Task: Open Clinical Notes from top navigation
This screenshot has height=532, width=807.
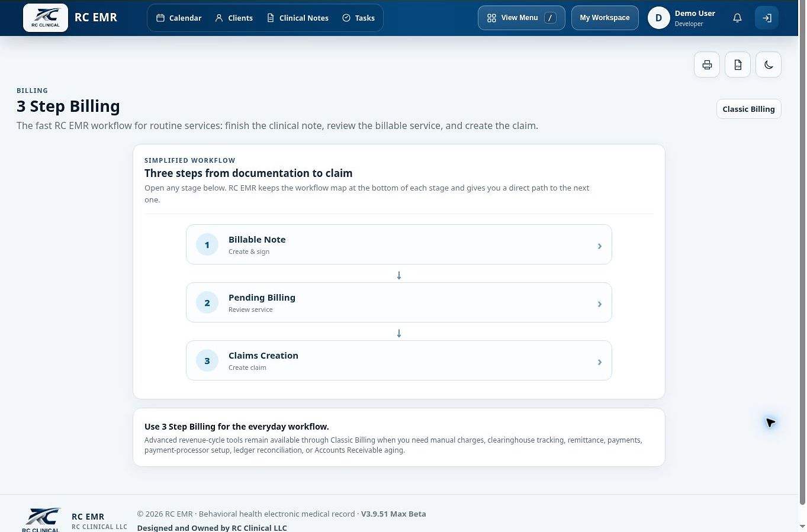Action: click(298, 18)
